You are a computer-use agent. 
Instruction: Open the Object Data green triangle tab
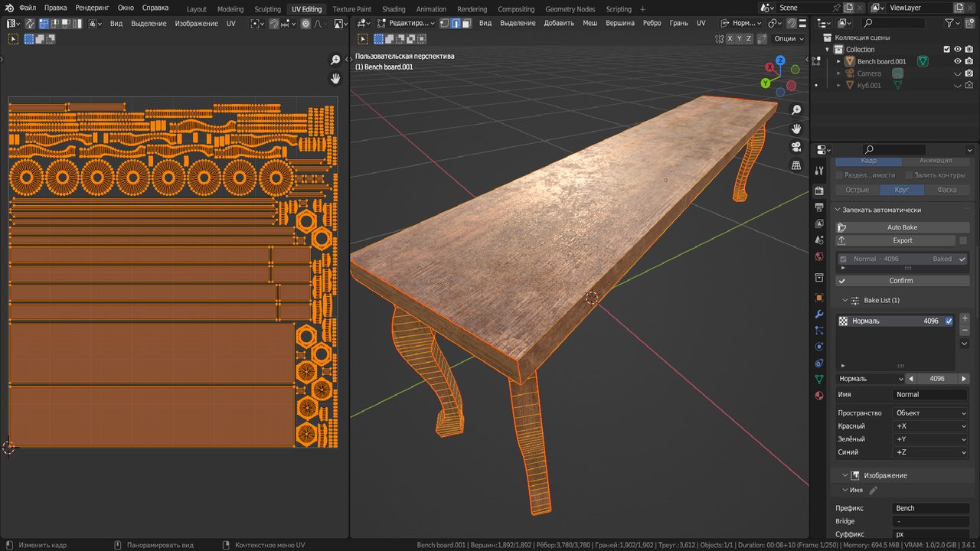pyautogui.click(x=819, y=379)
